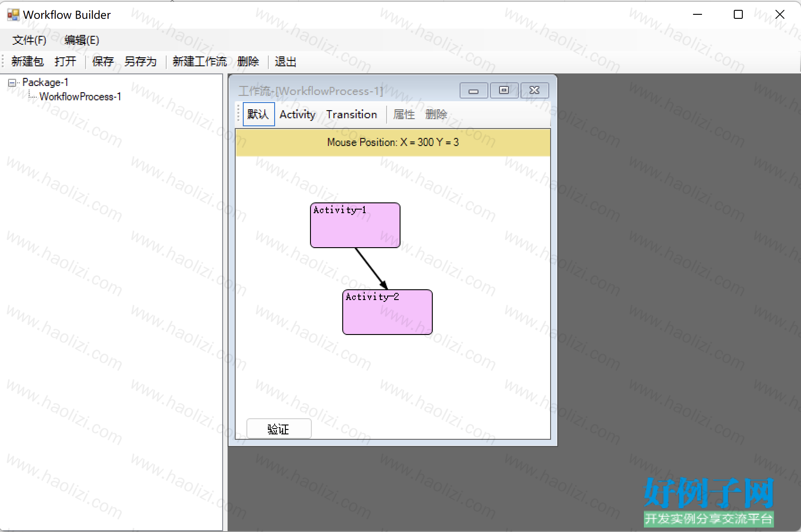Click 属性 in the workflow toolbar
Image resolution: width=801 pixels, height=532 pixels.
[x=404, y=115]
